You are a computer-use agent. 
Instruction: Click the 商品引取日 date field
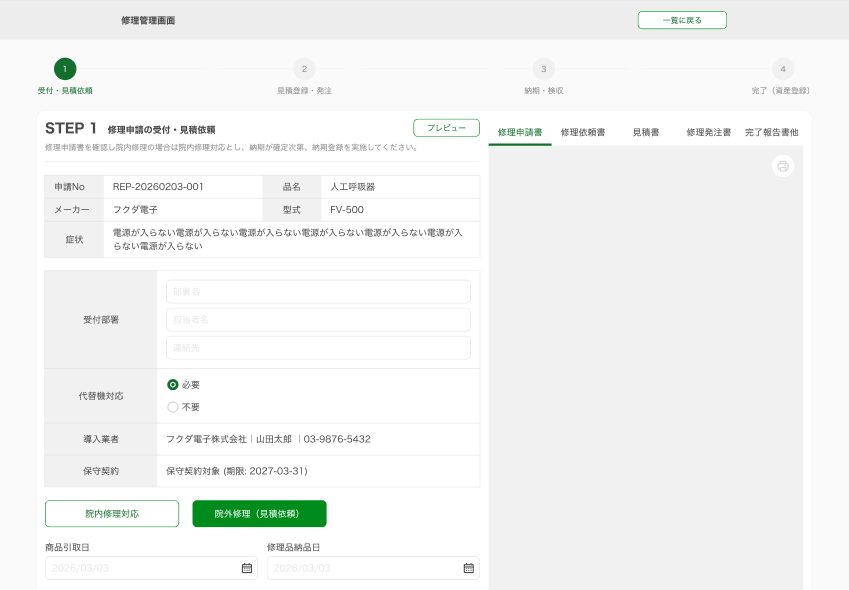pos(151,568)
